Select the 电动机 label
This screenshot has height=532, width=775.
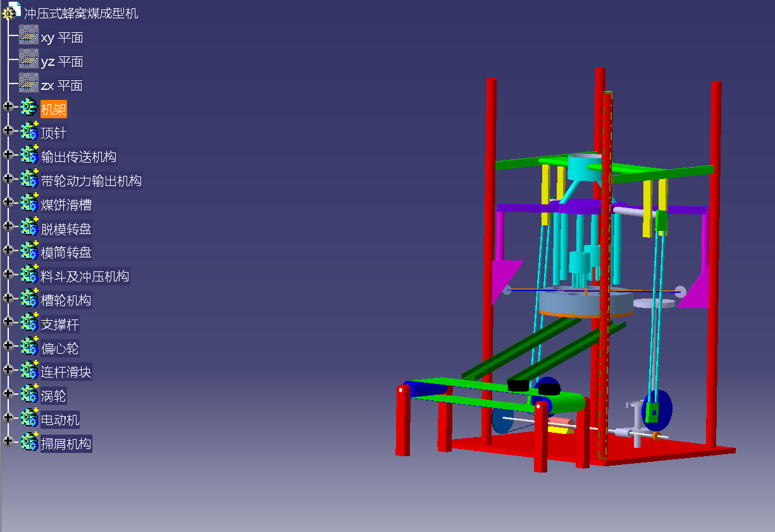coord(60,420)
